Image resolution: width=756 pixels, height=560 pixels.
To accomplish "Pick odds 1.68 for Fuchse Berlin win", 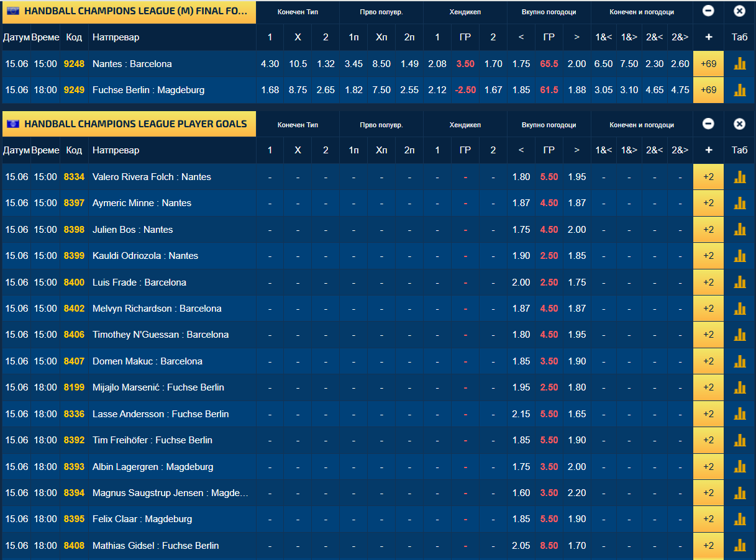I will point(270,90).
